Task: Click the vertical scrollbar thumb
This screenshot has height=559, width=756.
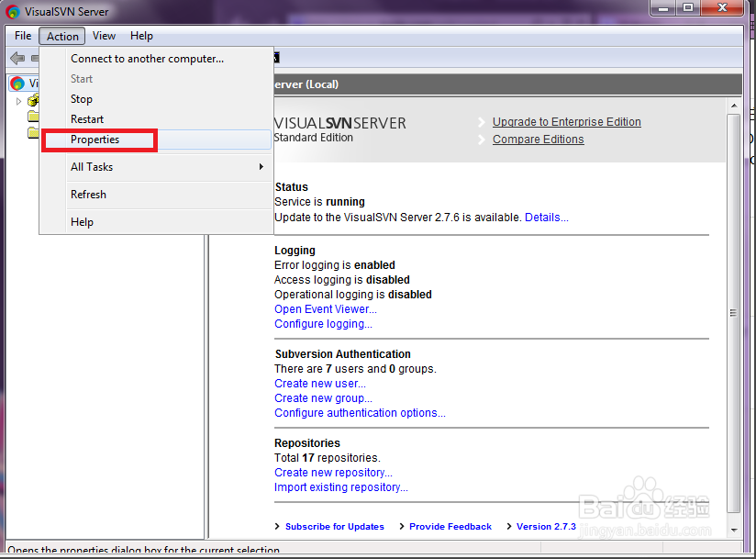Action: tap(733, 314)
